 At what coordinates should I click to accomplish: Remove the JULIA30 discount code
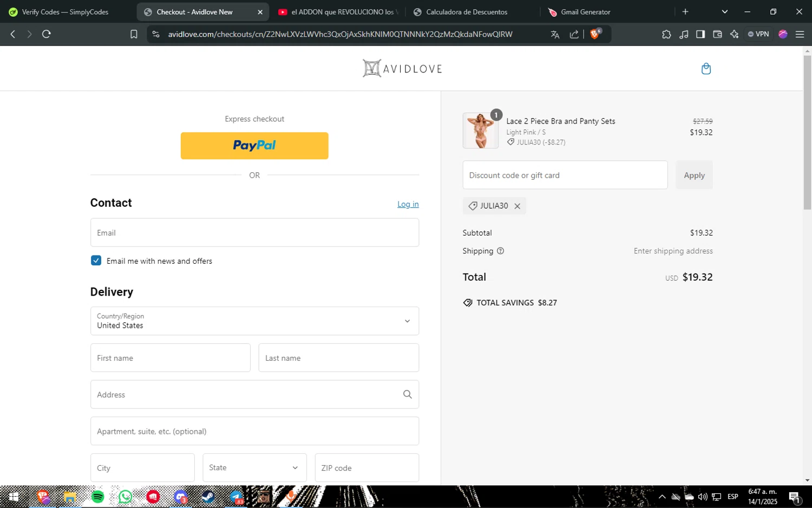tap(517, 206)
